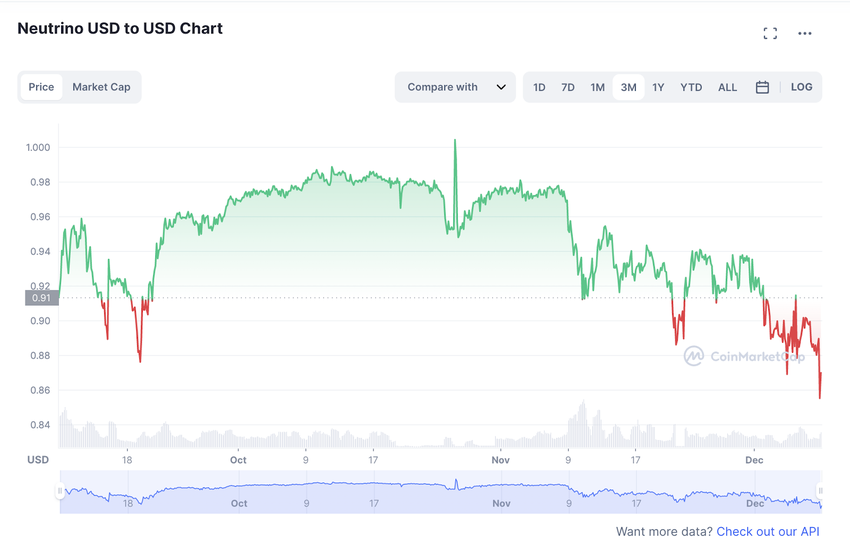Show the ALL time range

point(727,87)
